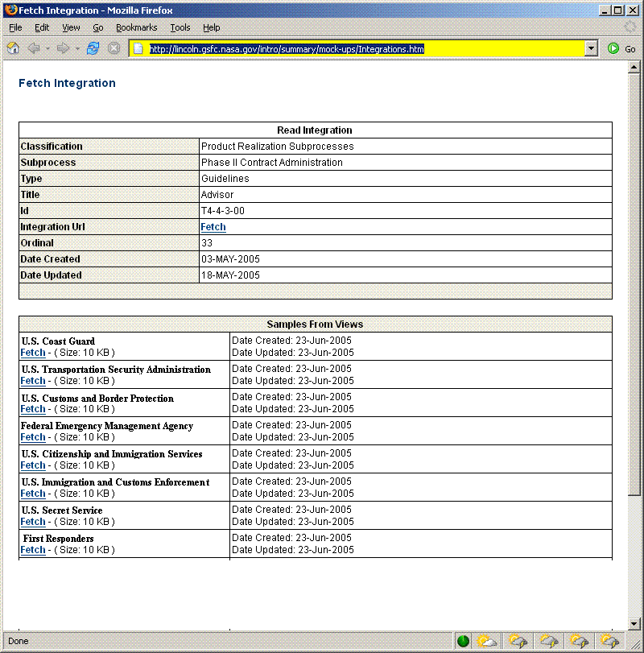
Task: Open the Bookmarks menu
Action: click(x=137, y=27)
